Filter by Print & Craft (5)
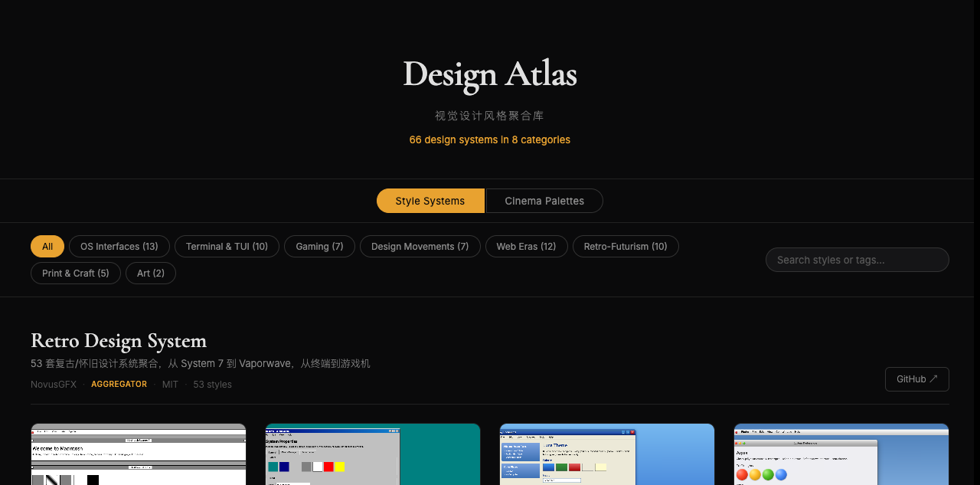Image resolution: width=980 pixels, height=485 pixels. (76, 273)
